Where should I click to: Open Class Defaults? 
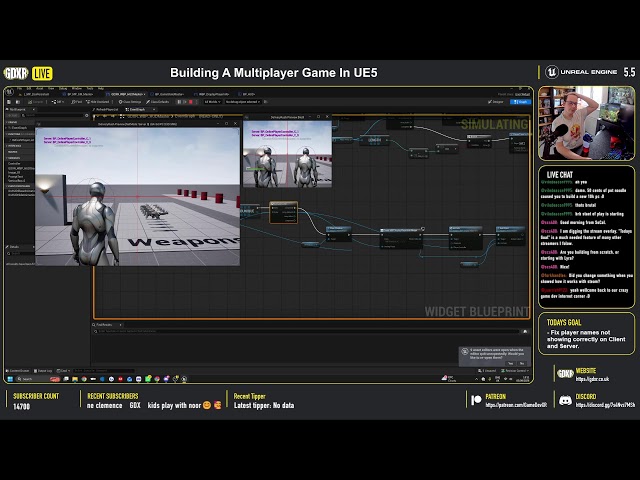158,102
